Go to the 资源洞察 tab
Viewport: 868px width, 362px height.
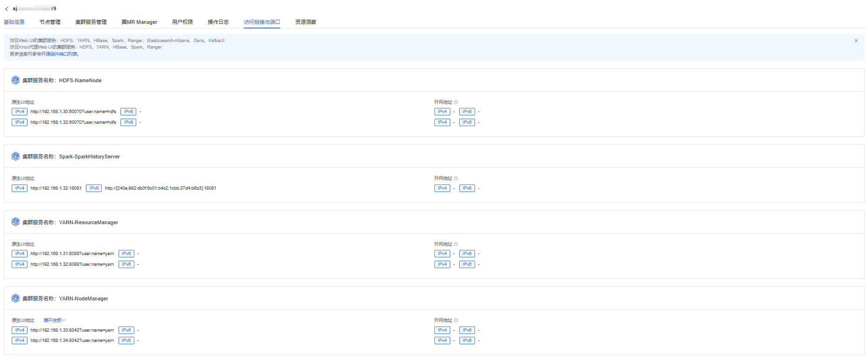pyautogui.click(x=305, y=22)
